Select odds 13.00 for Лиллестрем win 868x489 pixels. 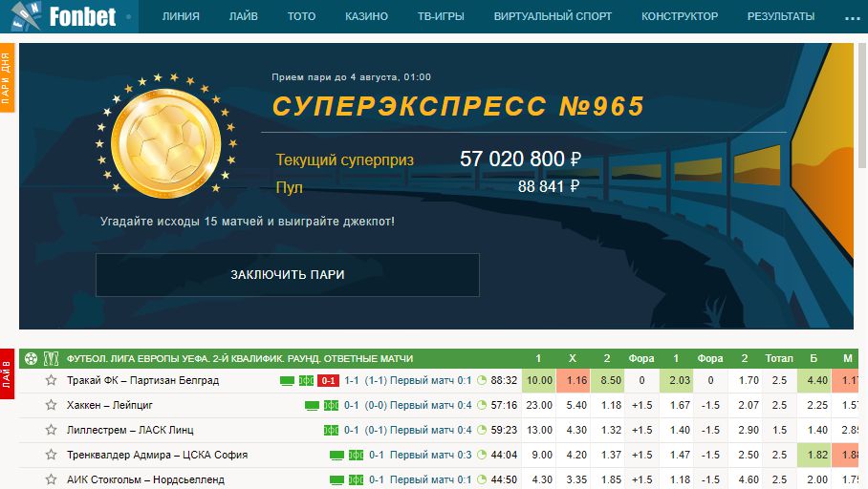click(x=539, y=430)
